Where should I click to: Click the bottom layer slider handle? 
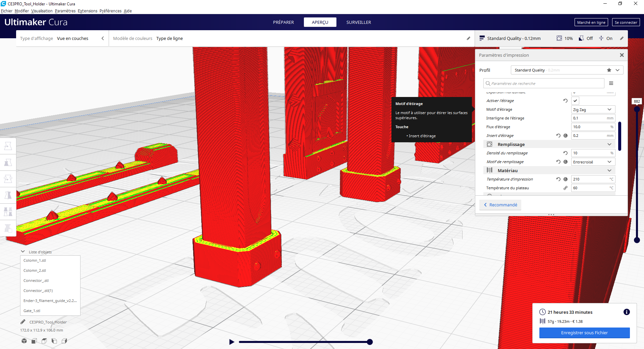(637, 240)
